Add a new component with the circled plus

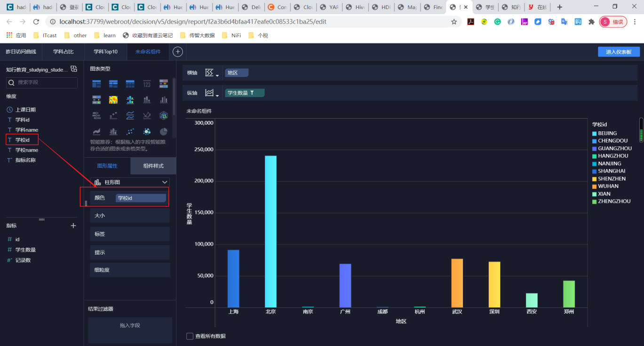pyautogui.click(x=177, y=52)
